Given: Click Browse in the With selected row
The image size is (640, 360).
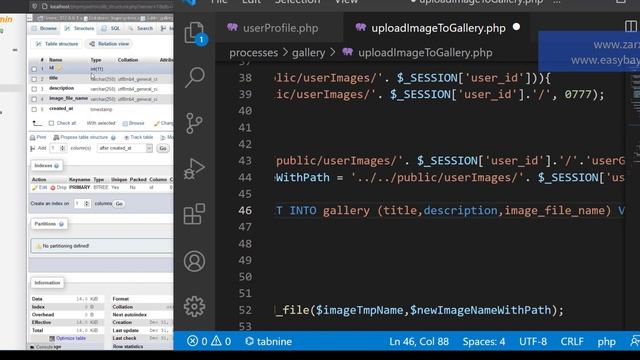Looking at the screenshot, I should point(133,123).
